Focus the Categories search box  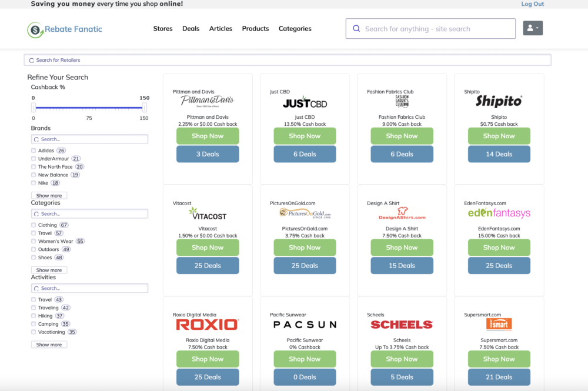pos(89,213)
